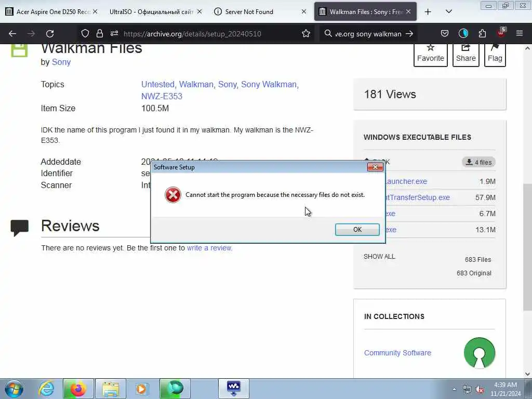
Task: Open the Walkman topic link
Action: tap(196, 84)
